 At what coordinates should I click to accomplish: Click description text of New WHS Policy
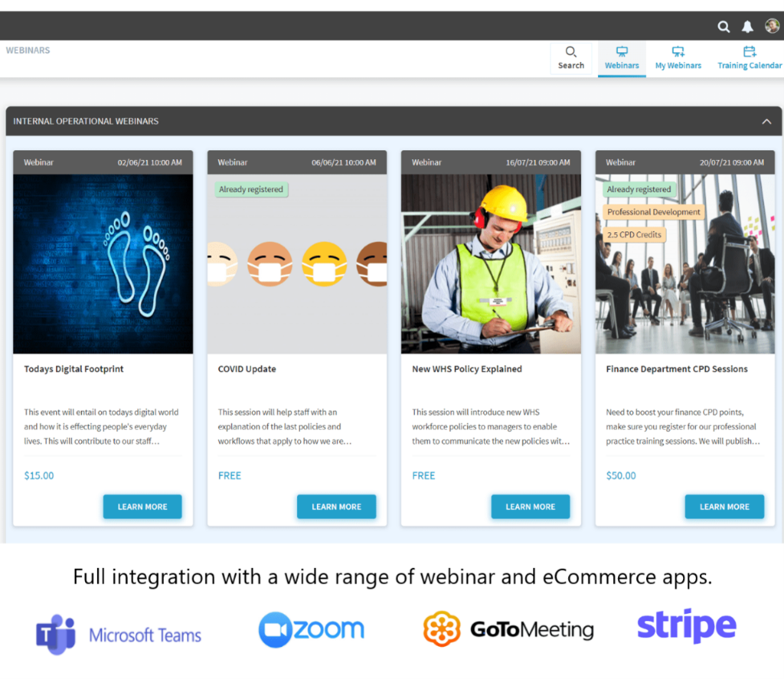[x=490, y=426]
